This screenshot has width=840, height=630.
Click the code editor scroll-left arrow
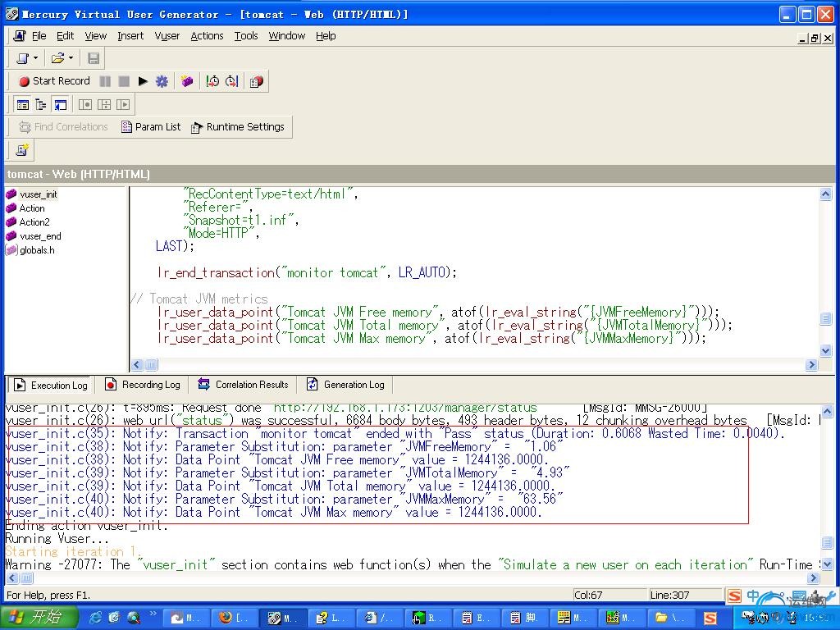point(137,365)
